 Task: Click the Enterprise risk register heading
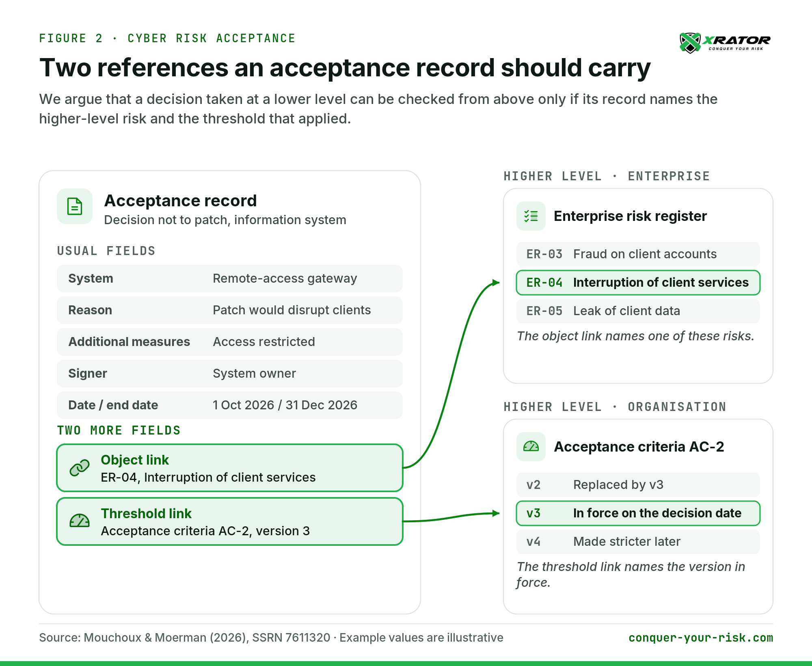click(630, 216)
